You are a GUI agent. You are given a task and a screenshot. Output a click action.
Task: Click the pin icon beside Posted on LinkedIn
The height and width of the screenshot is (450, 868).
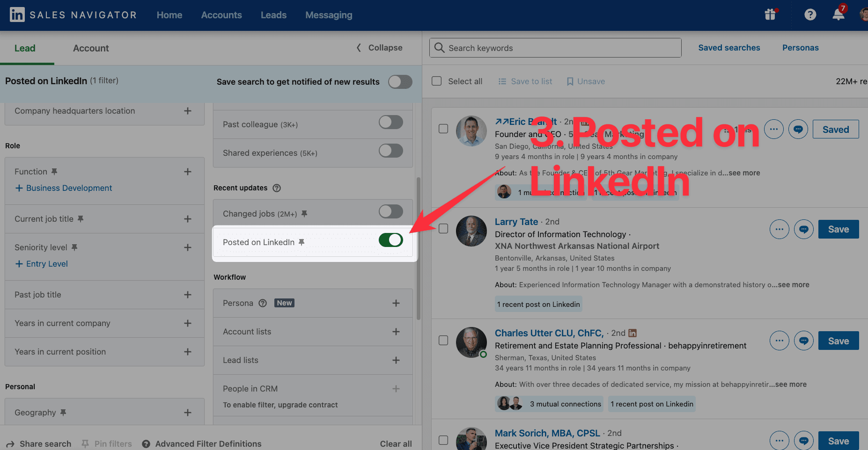pos(302,242)
